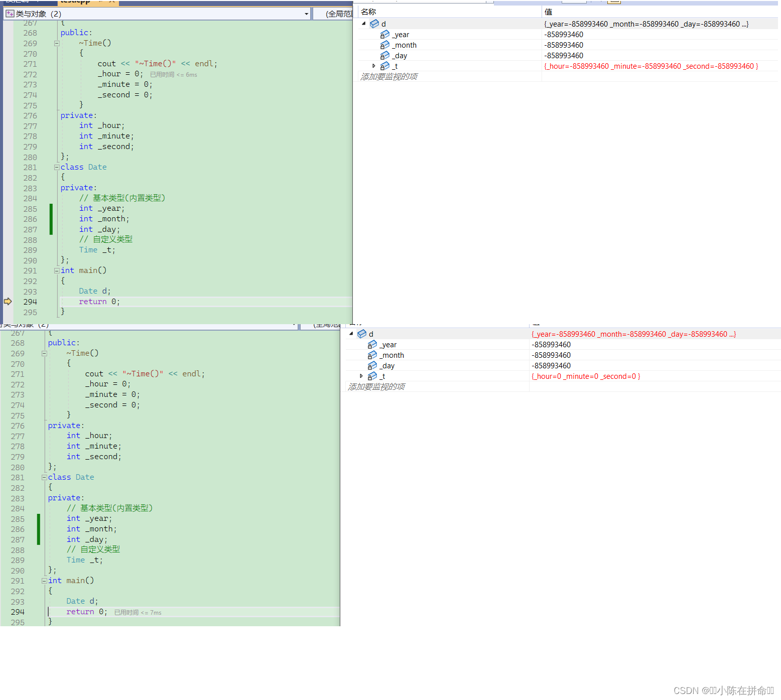This screenshot has width=781, height=700.
Task: Collapse class Date in the lower editor
Action: point(44,477)
